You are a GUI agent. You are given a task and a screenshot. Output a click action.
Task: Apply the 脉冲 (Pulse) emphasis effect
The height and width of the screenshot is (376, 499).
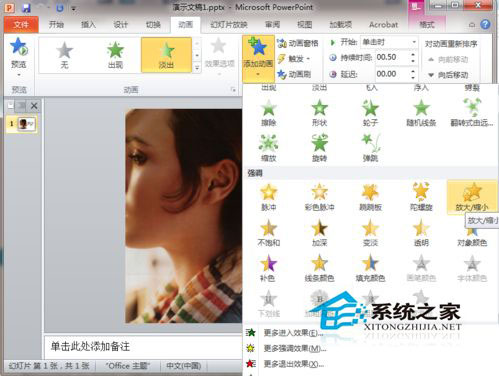click(269, 197)
